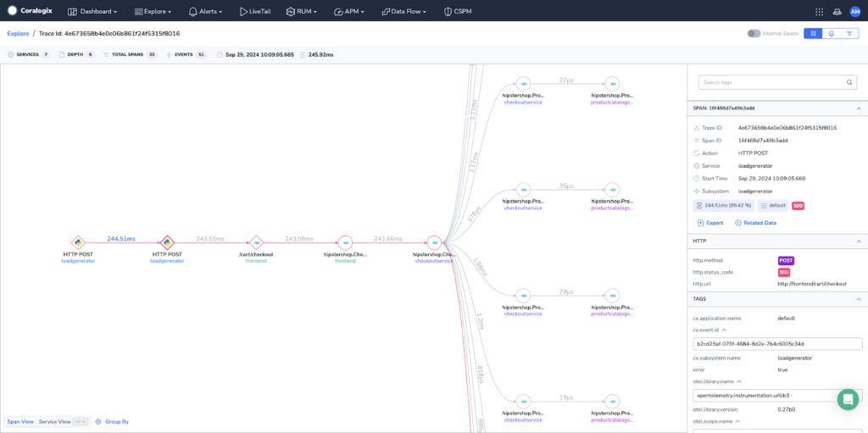Open the AM user avatar menu
This screenshot has width=868, height=433.
[x=855, y=11]
